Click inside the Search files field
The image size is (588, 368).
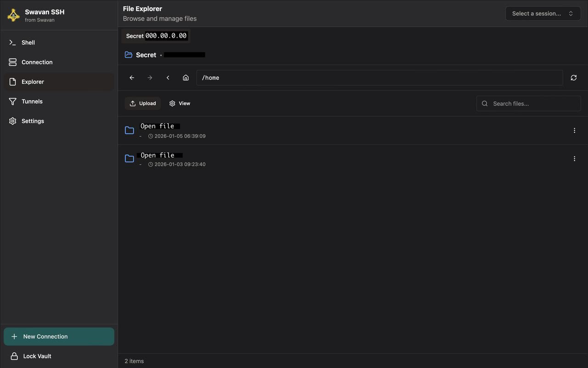528,103
